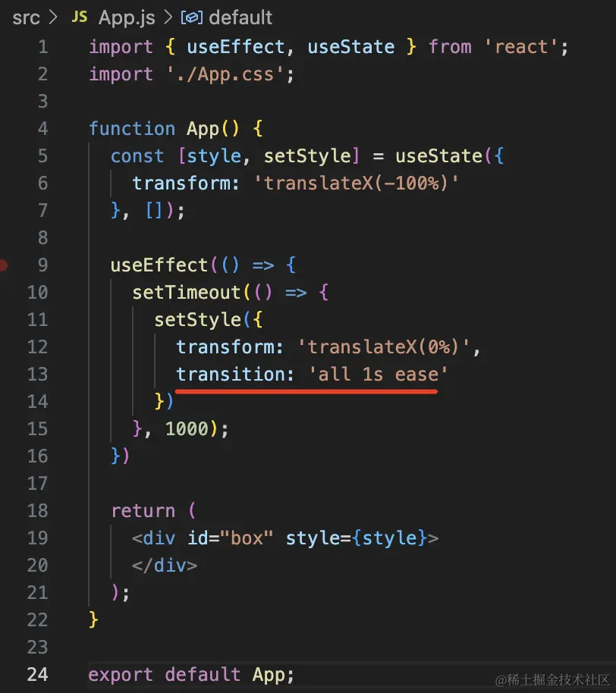This screenshot has width=616, height=693.
Task: Click the symbol icon before default
Action: (x=191, y=18)
